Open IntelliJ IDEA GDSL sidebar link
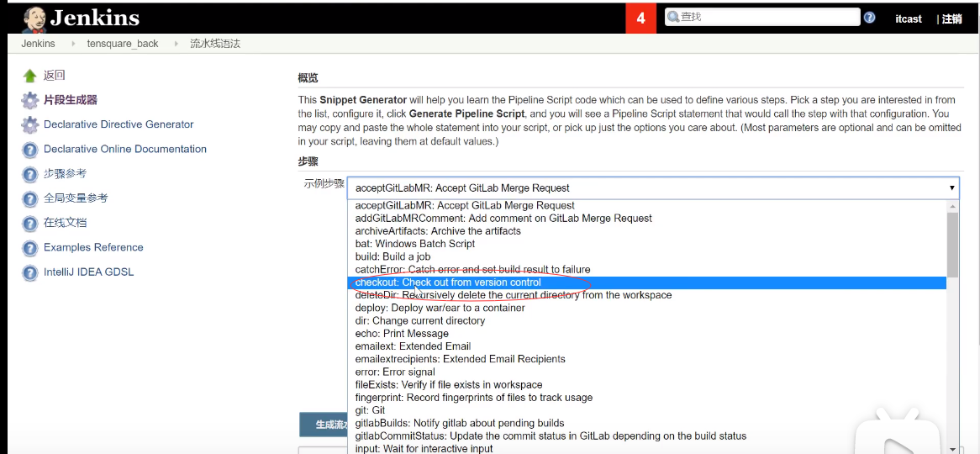This screenshot has height=454, width=980. pyautogui.click(x=88, y=272)
